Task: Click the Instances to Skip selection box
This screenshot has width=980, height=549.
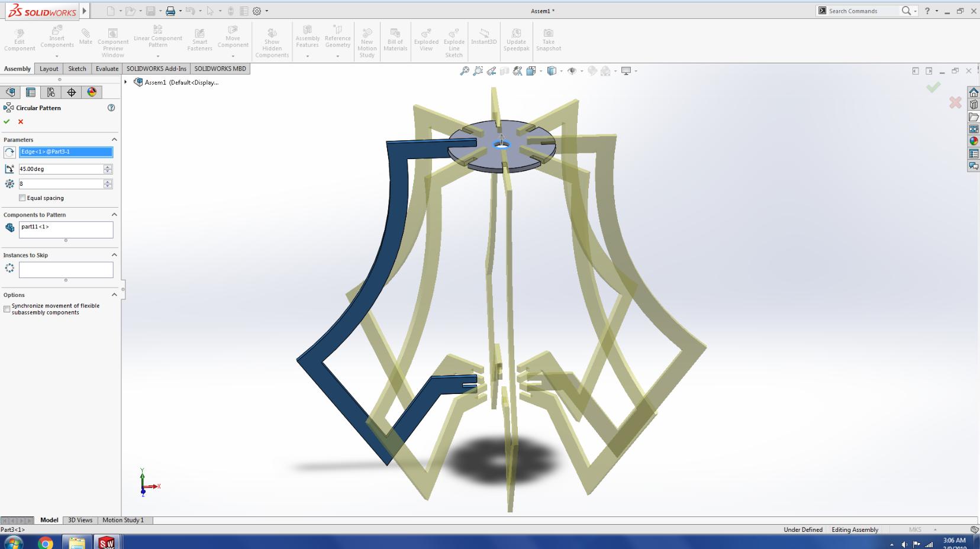Action: tap(66, 270)
